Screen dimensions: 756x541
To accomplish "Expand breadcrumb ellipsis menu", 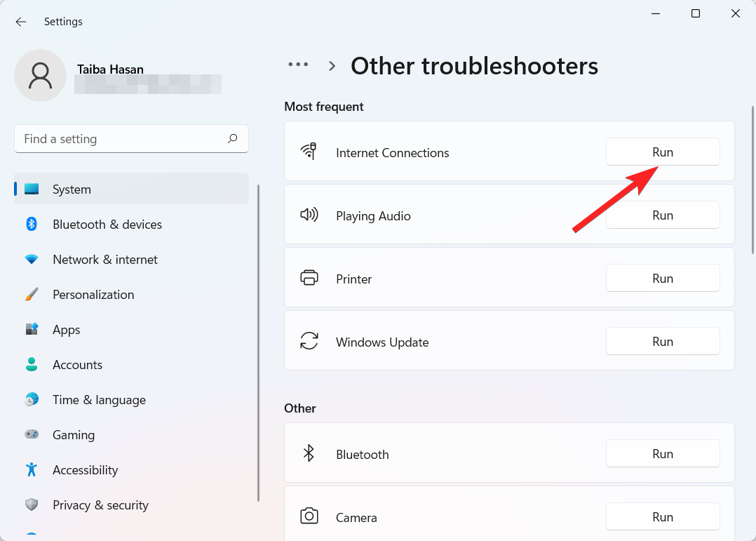I will [x=298, y=65].
